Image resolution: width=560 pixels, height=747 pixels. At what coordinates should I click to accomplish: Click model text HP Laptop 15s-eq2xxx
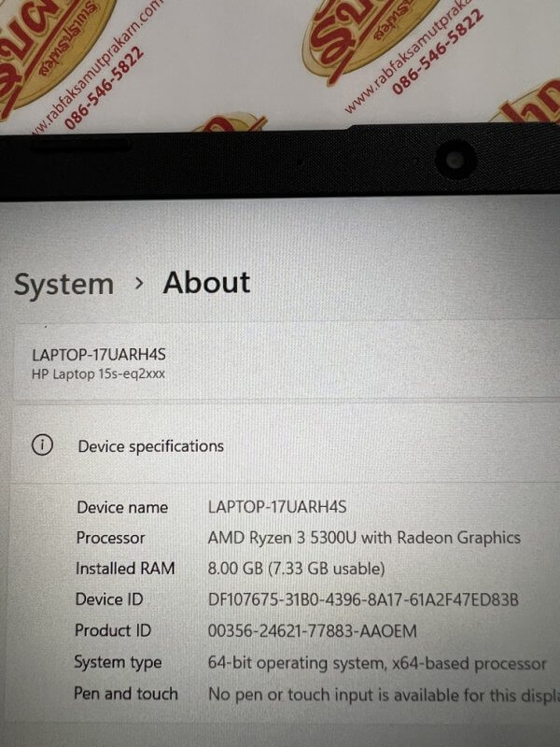tap(98, 374)
